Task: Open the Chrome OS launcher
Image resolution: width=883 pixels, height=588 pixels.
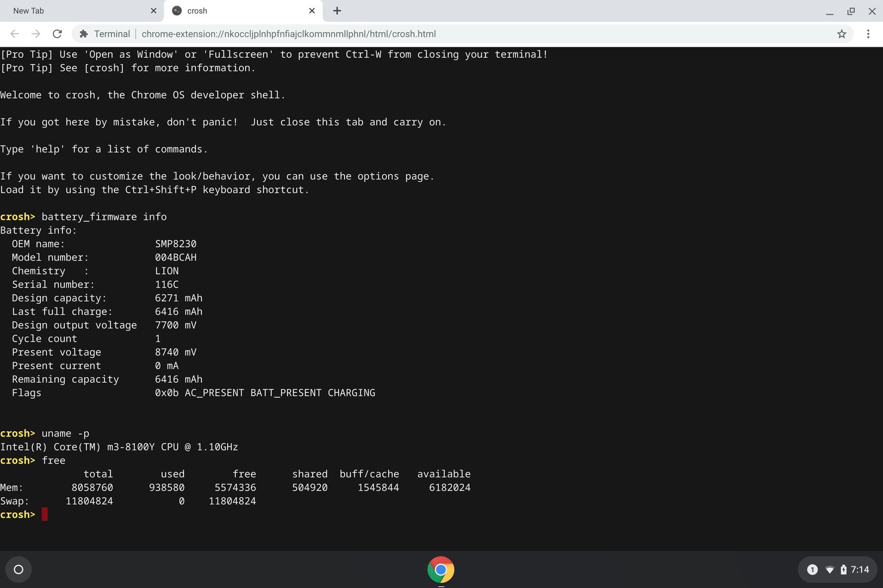Action: point(19,569)
